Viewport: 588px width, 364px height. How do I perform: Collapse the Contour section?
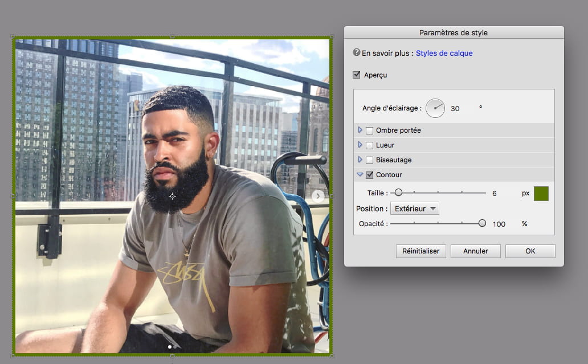360,174
